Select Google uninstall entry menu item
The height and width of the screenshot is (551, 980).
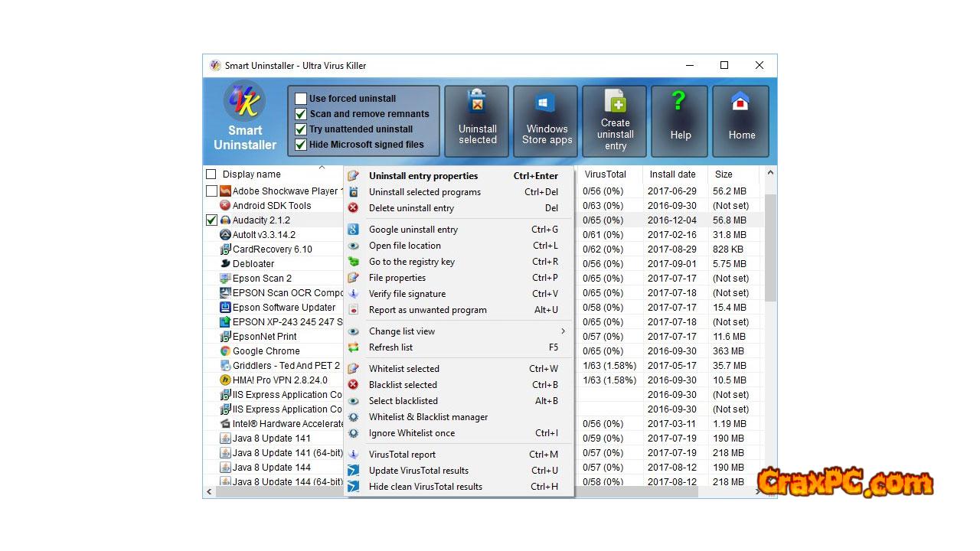(x=413, y=230)
